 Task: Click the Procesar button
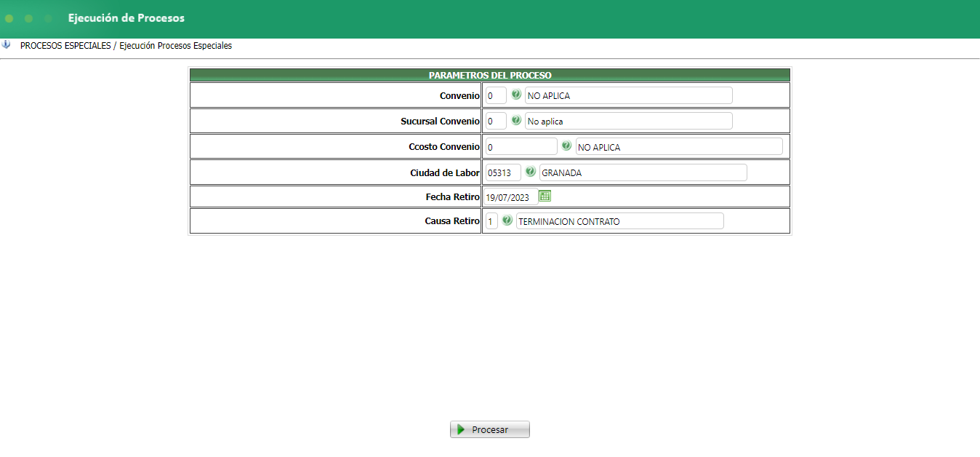click(490, 429)
